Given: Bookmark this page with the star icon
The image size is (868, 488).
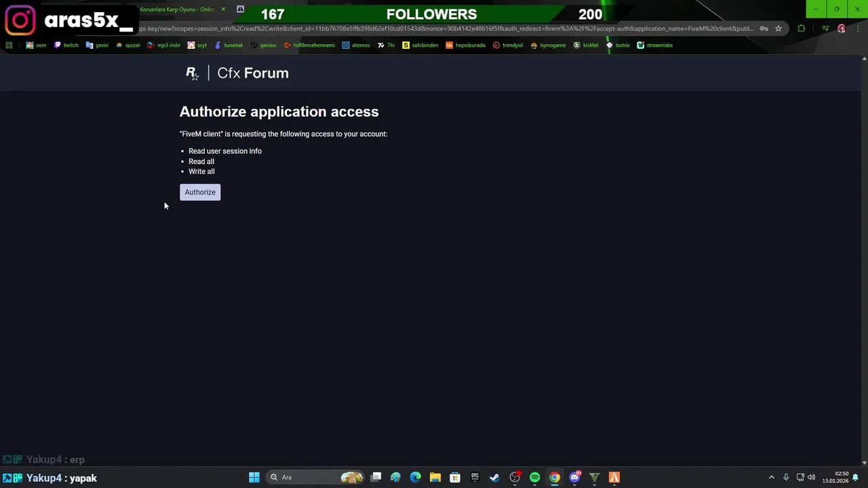Looking at the screenshot, I should pyautogui.click(x=778, y=28).
